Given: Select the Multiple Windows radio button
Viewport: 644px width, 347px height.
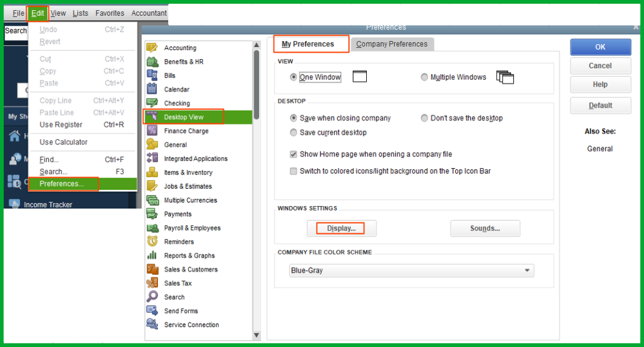Looking at the screenshot, I should tap(424, 77).
